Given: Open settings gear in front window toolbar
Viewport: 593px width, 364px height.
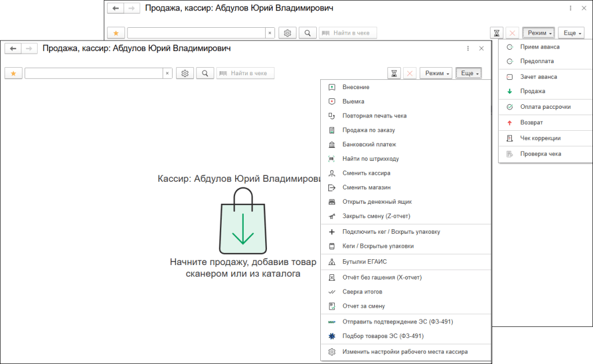Looking at the screenshot, I should 185,73.
